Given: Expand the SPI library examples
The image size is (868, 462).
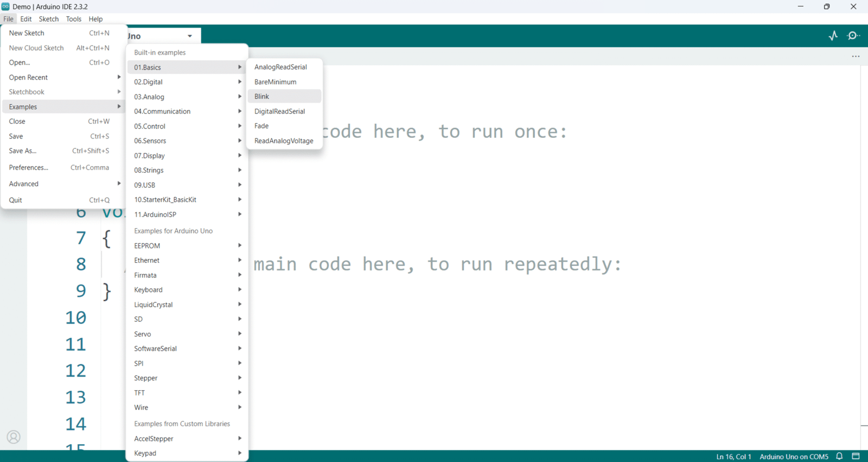Looking at the screenshot, I should pyautogui.click(x=187, y=363).
